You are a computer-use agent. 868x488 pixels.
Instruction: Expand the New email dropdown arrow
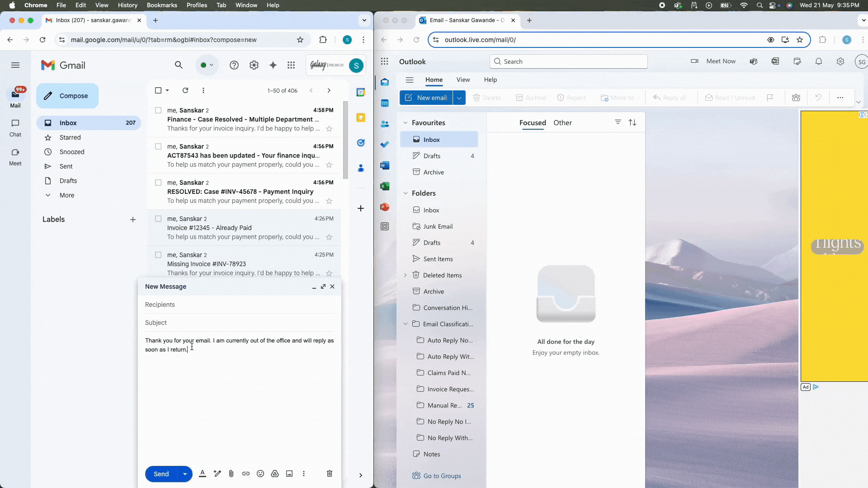(x=459, y=98)
